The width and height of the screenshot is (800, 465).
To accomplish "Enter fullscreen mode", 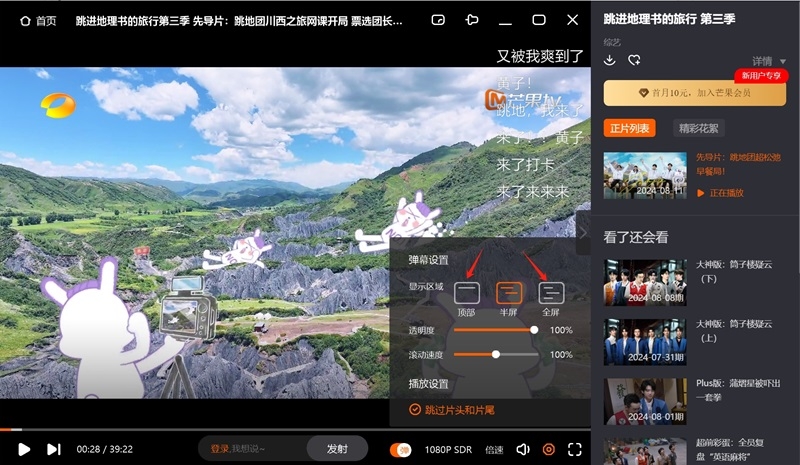I will (x=574, y=449).
